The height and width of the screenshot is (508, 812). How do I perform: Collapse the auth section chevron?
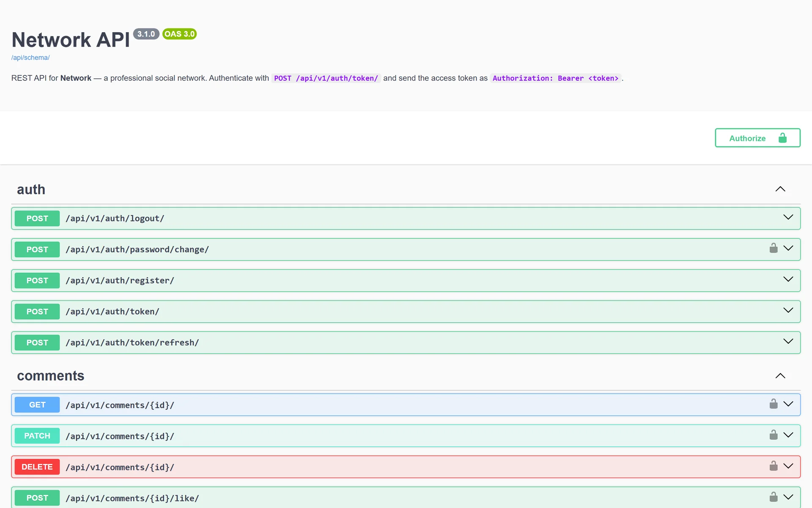click(780, 189)
